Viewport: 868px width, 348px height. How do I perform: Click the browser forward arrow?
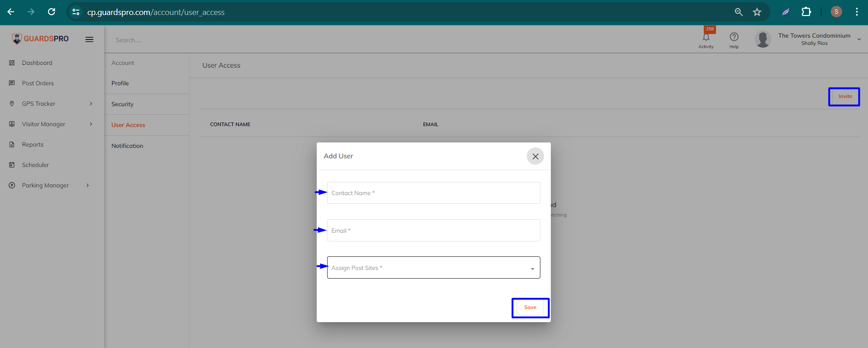click(x=31, y=12)
